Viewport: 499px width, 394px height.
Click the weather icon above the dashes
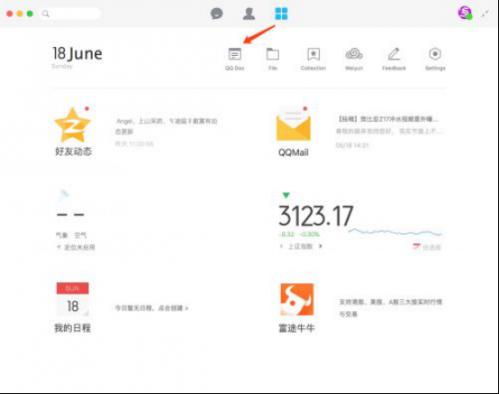pyautogui.click(x=64, y=194)
